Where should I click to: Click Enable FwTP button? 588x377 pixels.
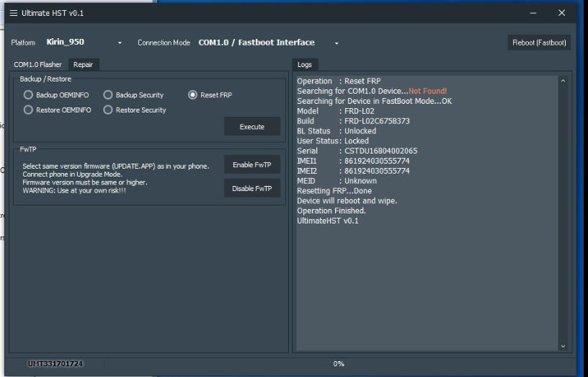252,164
